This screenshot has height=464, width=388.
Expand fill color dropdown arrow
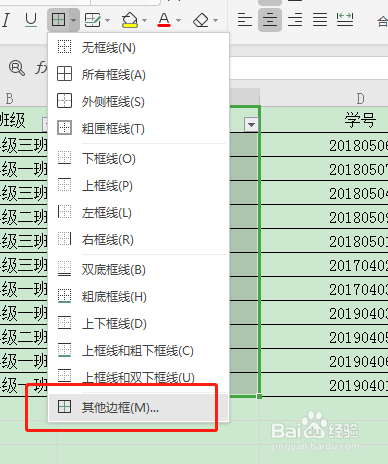pyautogui.click(x=144, y=21)
